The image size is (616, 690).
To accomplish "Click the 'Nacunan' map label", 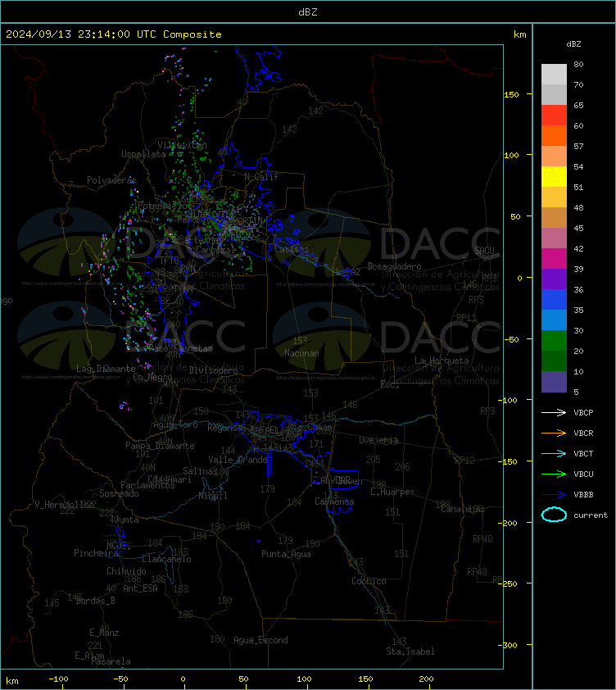I will coord(301,353).
